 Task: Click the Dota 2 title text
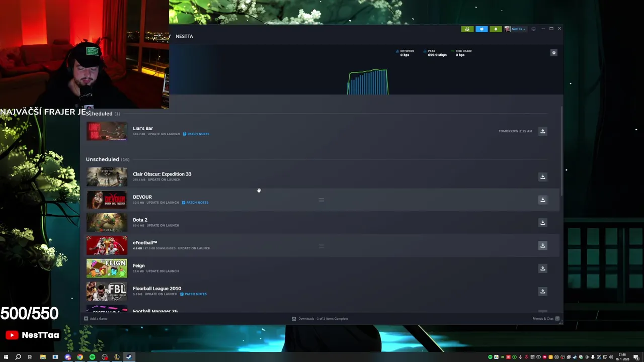(x=140, y=220)
